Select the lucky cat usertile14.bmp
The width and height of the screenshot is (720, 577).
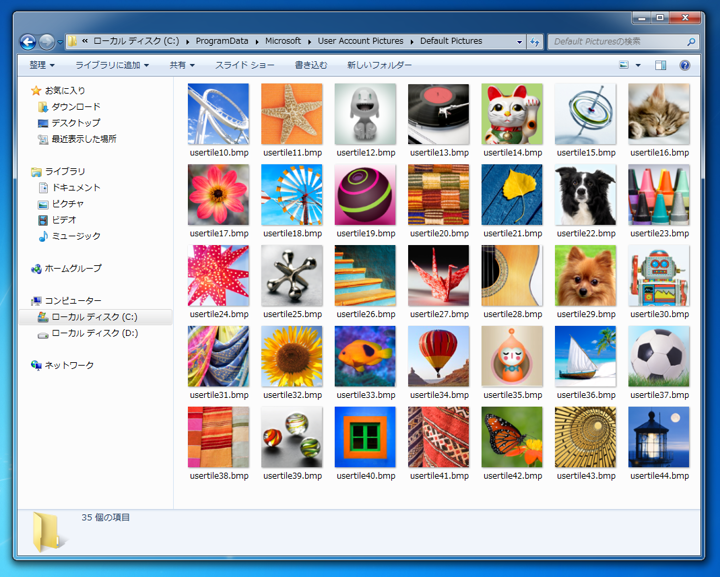click(512, 114)
